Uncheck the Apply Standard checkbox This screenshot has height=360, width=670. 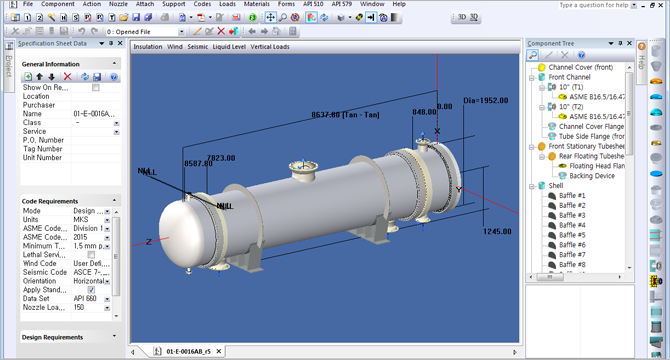click(x=91, y=290)
